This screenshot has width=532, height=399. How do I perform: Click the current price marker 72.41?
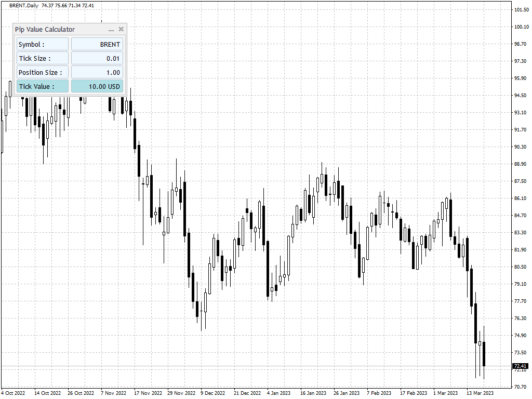point(520,366)
